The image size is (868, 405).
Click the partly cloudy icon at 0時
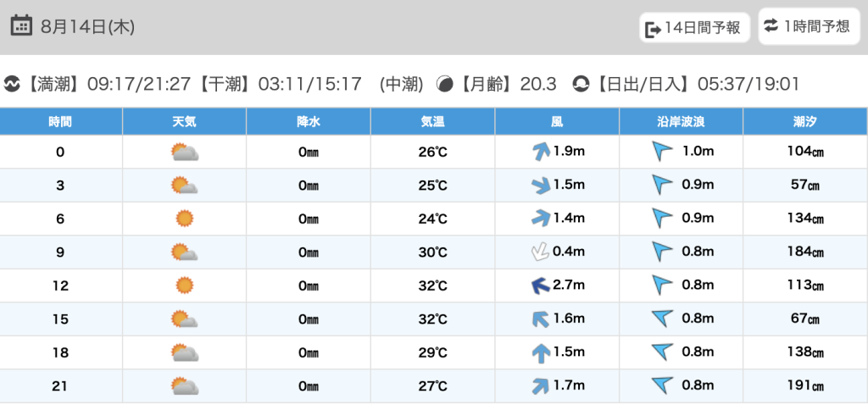click(184, 153)
